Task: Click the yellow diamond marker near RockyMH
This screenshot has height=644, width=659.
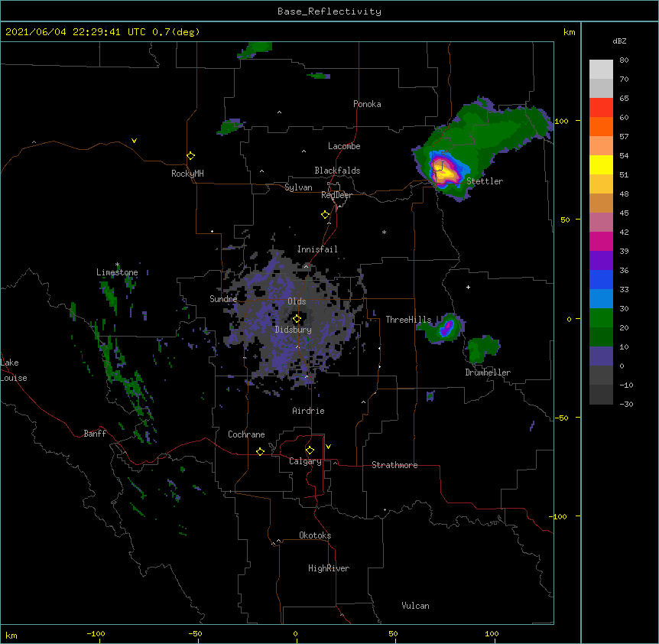Action: pyautogui.click(x=190, y=156)
